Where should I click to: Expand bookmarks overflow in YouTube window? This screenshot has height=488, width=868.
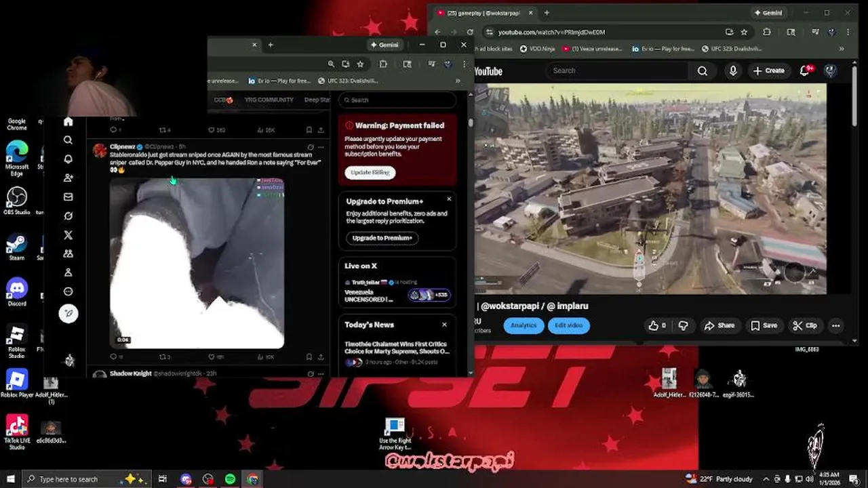tap(842, 49)
